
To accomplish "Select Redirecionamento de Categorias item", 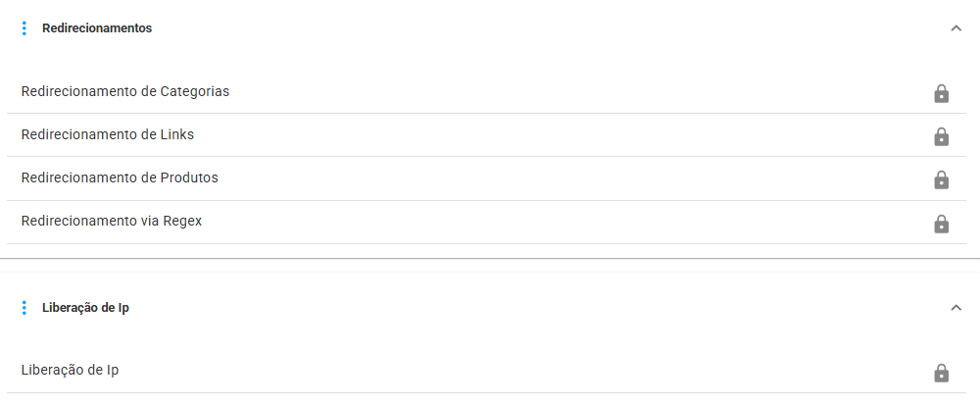I will click(125, 91).
